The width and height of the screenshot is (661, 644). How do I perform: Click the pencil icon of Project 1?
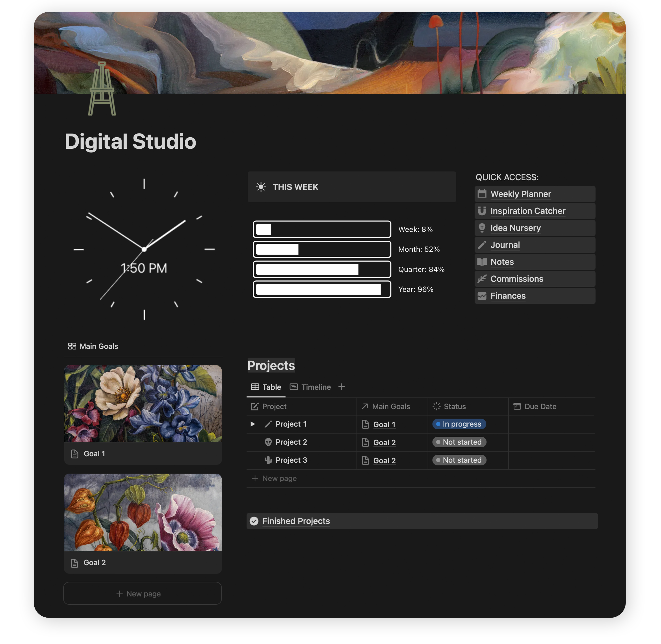tap(268, 424)
